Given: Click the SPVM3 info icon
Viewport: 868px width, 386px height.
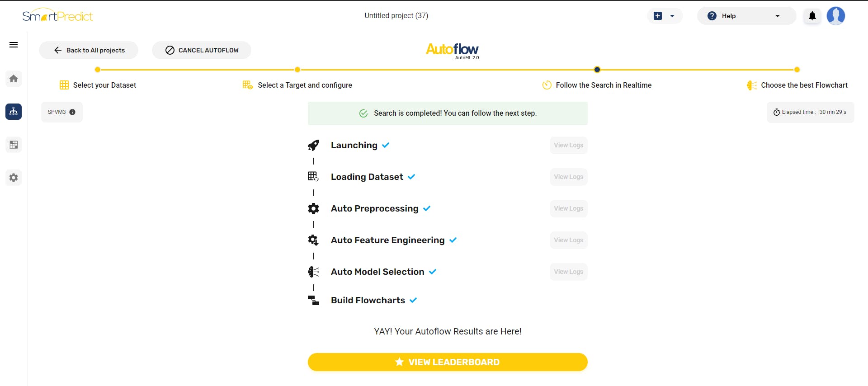Looking at the screenshot, I should 72,112.
